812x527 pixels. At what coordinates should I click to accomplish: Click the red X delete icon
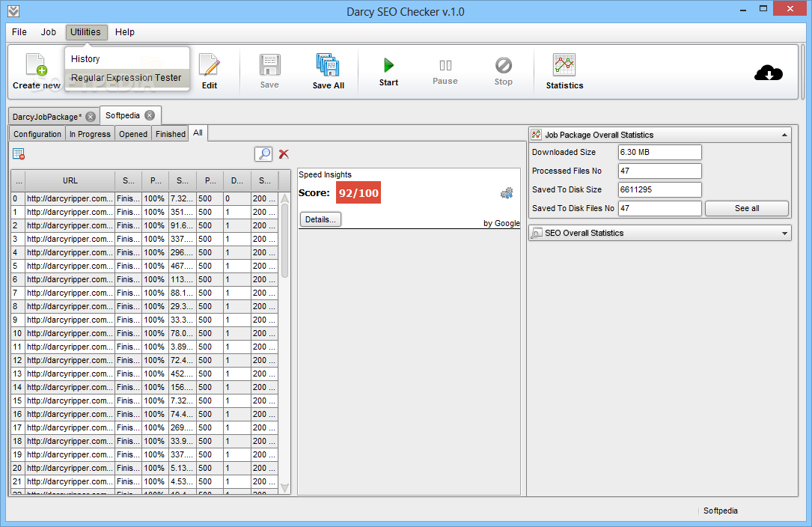284,154
